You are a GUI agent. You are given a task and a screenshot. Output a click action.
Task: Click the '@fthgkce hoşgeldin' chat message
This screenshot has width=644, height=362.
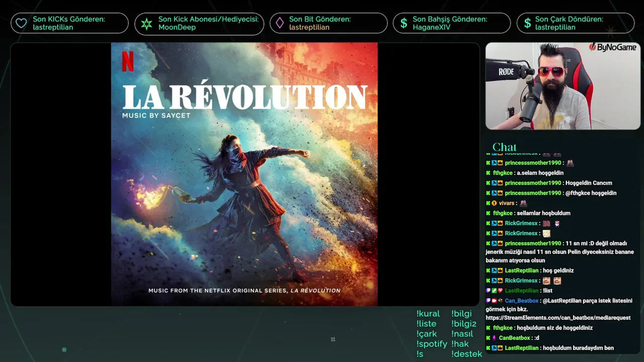591,193
